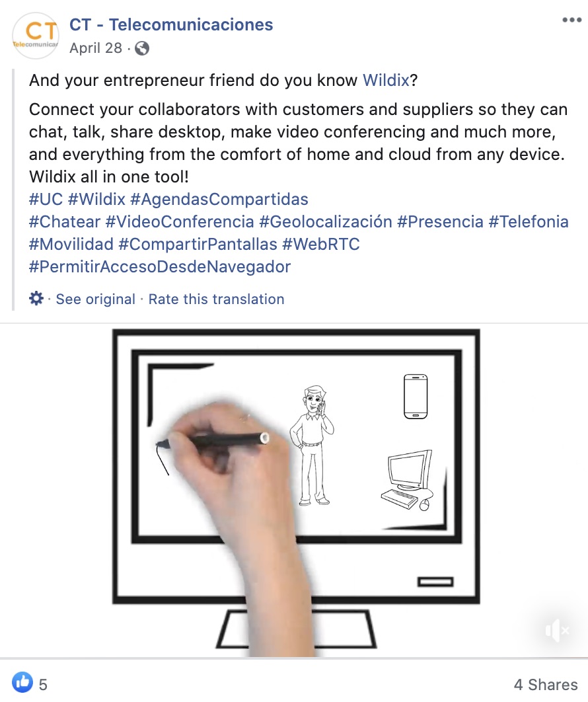Click See original translation link
This screenshot has height=702, width=588.
coord(95,299)
